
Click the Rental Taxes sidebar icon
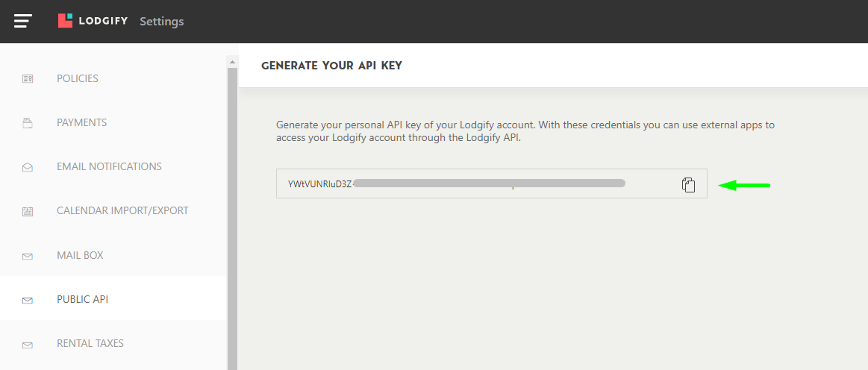(x=28, y=345)
